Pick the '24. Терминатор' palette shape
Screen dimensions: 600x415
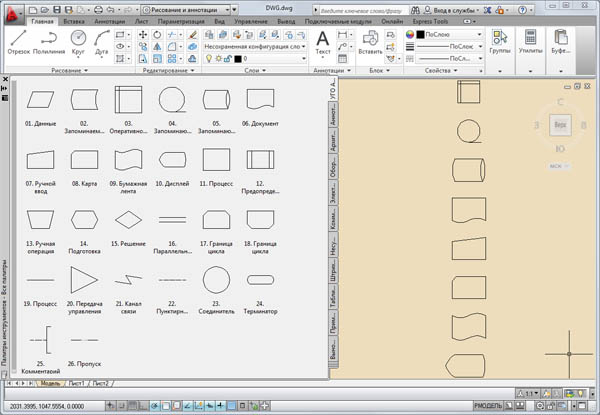259,278
